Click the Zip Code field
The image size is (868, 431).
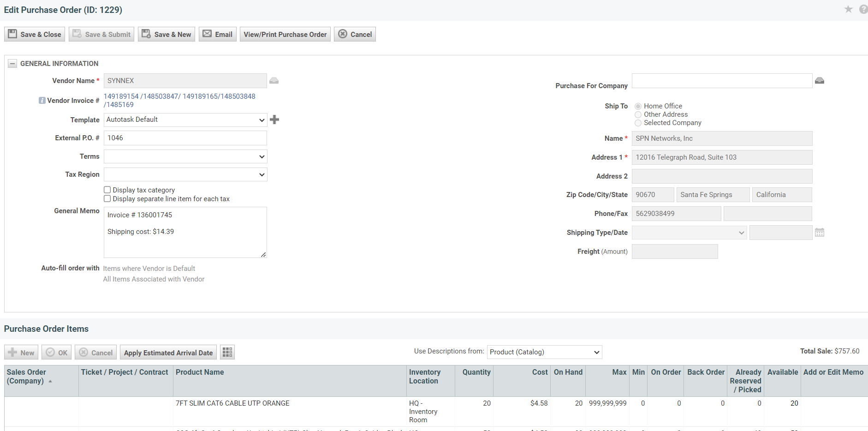click(653, 195)
